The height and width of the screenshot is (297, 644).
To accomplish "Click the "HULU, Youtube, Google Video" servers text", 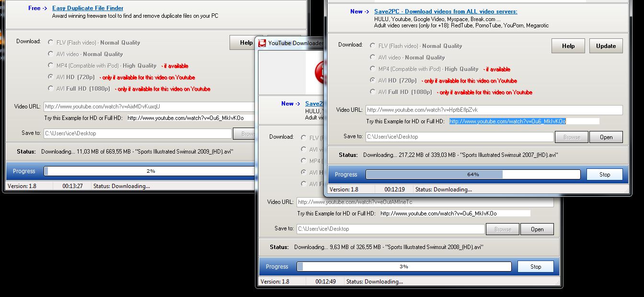I will (x=437, y=19).
